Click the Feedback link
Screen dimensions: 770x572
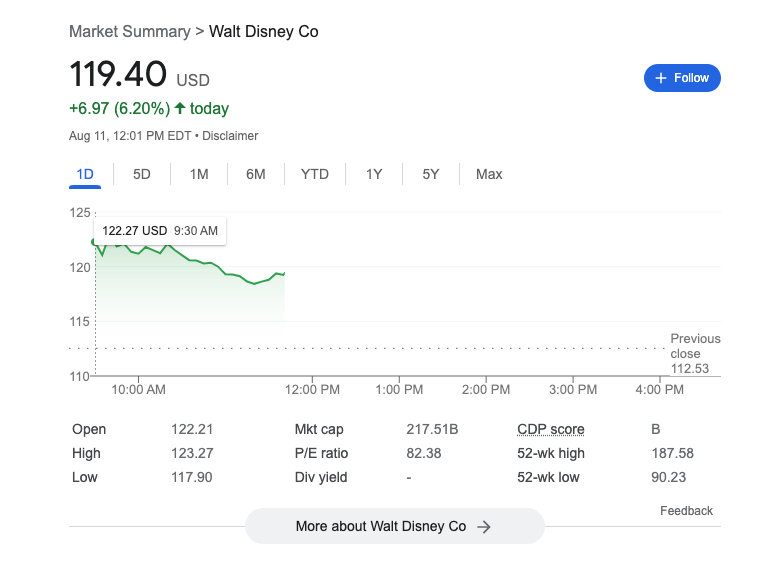pos(686,511)
